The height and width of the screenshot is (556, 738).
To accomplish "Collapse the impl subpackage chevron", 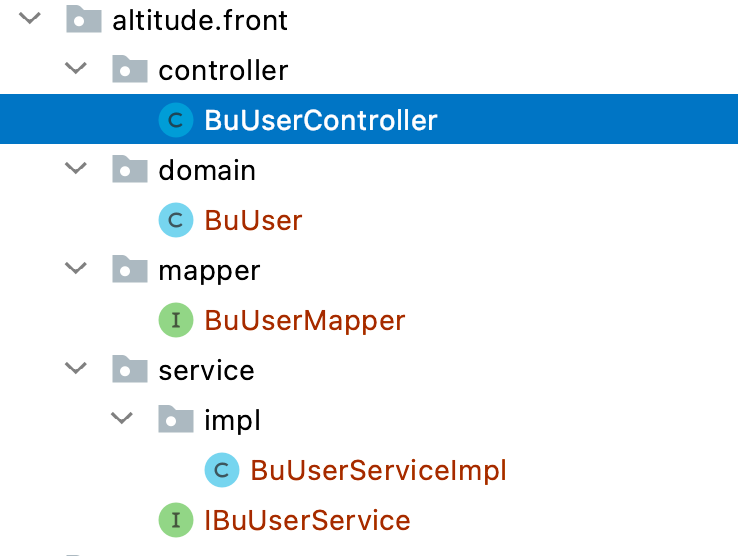I will (x=122, y=420).
